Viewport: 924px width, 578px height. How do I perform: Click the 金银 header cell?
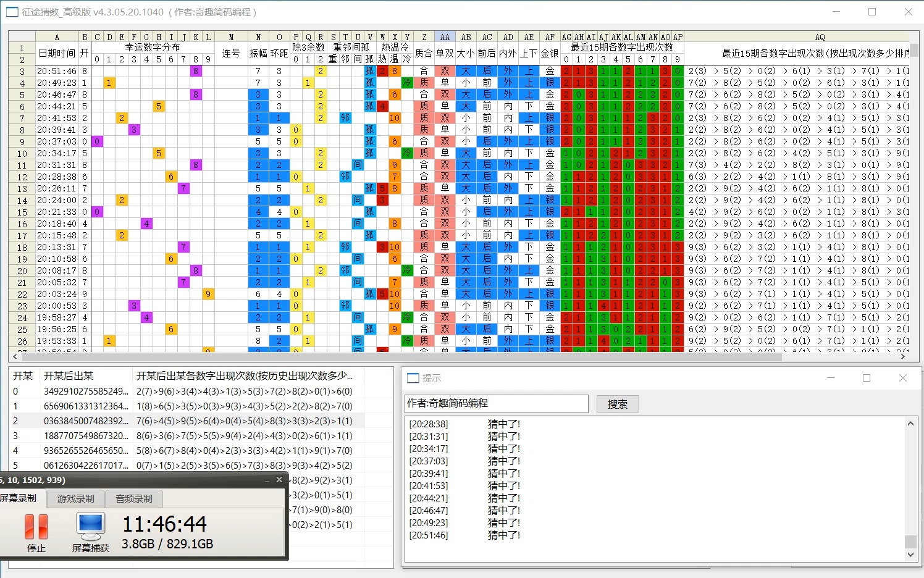[550, 53]
